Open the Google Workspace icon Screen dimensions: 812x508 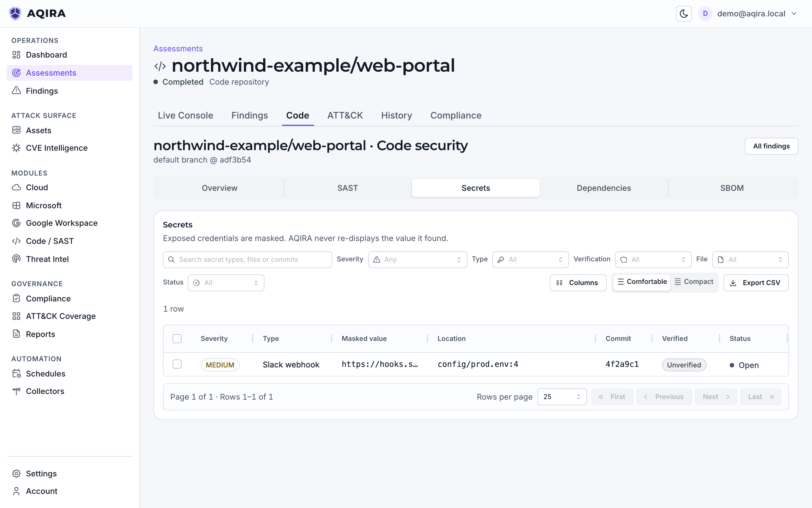click(x=16, y=223)
